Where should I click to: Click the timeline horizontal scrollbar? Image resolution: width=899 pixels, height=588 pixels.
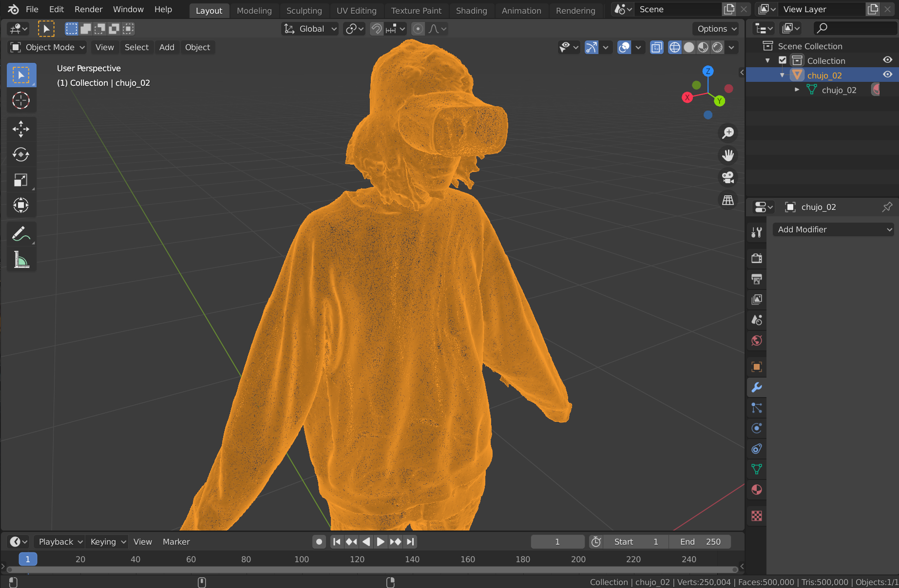(372, 569)
